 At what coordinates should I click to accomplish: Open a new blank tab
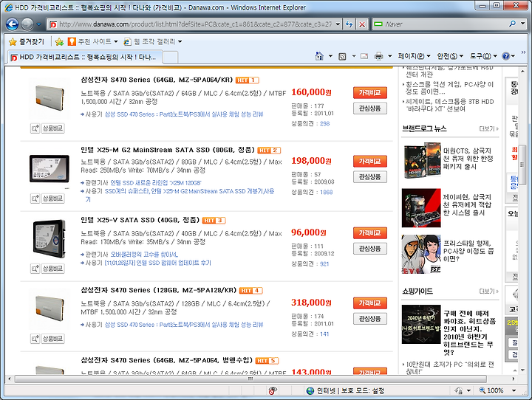click(171, 58)
